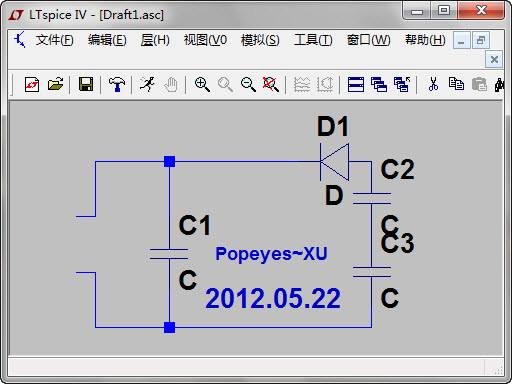Click the value label C below C1

188,280
